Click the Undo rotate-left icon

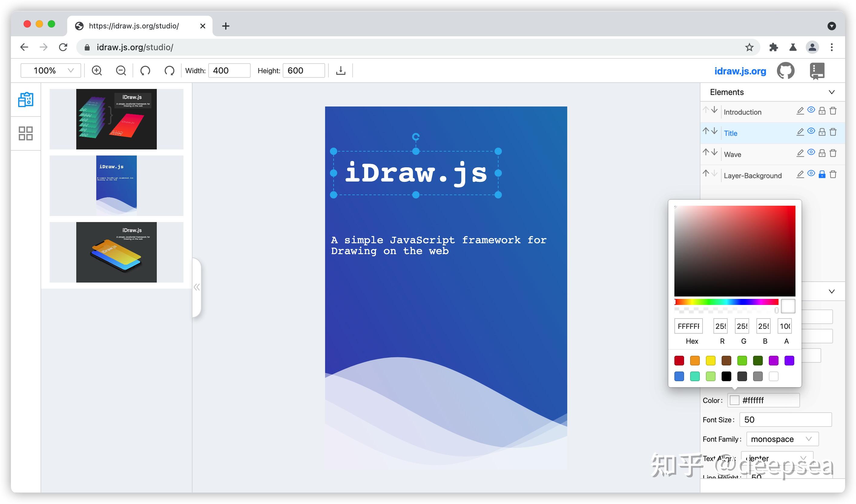tap(145, 70)
